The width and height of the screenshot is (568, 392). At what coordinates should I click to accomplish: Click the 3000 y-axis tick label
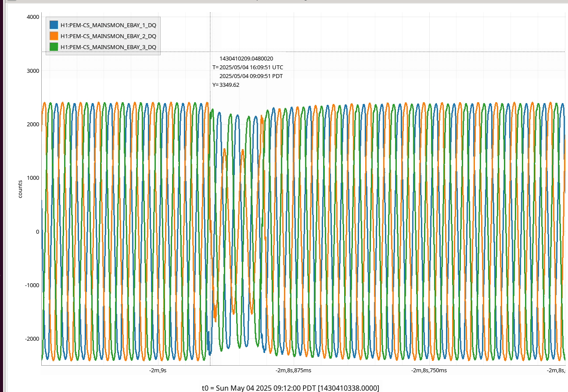33,71
